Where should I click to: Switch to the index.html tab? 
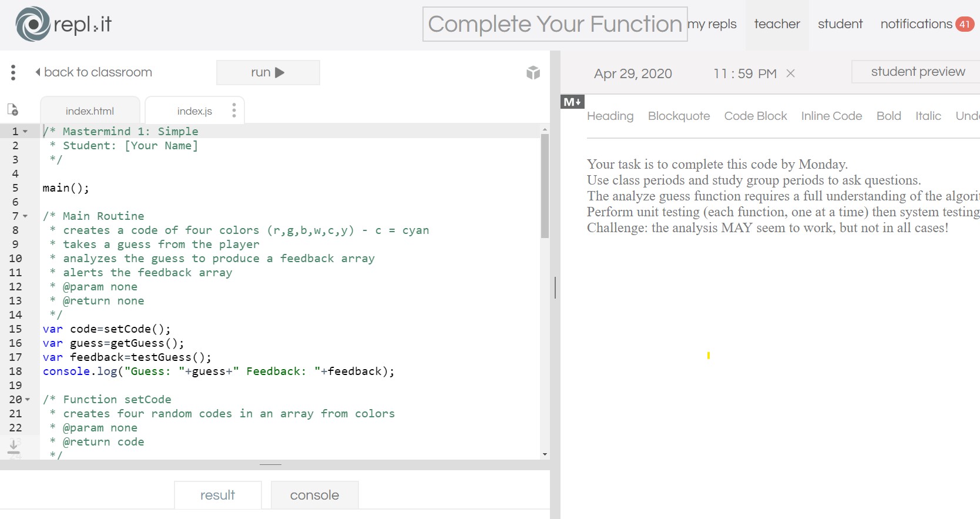pos(90,111)
